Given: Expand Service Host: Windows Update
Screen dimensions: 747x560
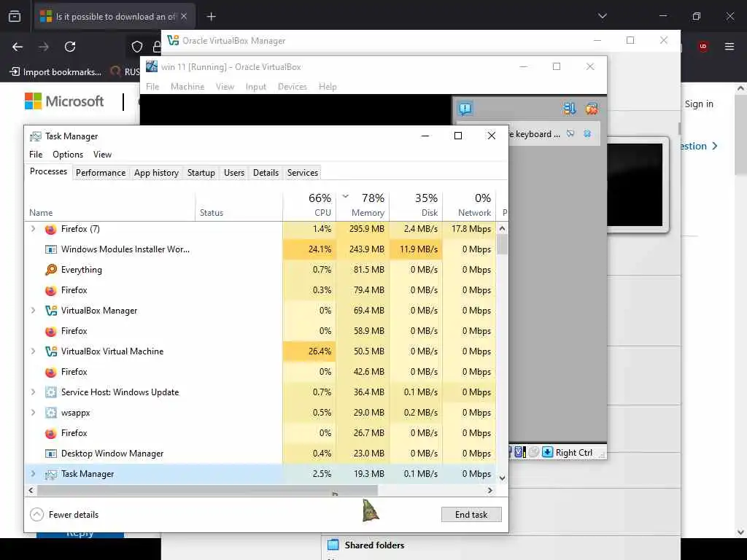Looking at the screenshot, I should [x=33, y=392].
